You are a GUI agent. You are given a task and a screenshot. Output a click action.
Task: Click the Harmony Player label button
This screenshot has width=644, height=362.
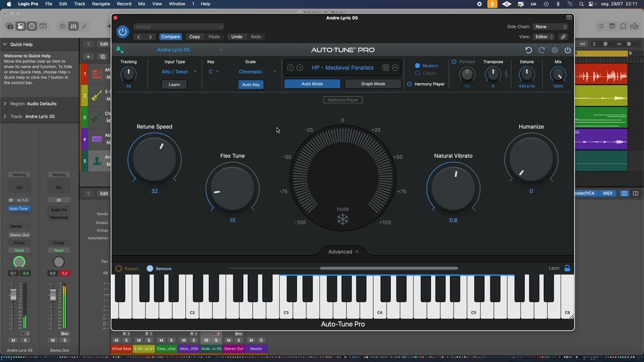(343, 100)
